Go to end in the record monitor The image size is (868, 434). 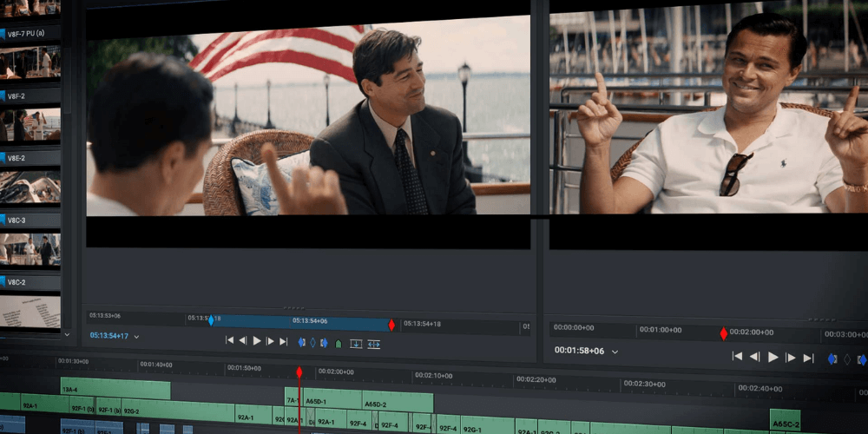pyautogui.click(x=809, y=358)
